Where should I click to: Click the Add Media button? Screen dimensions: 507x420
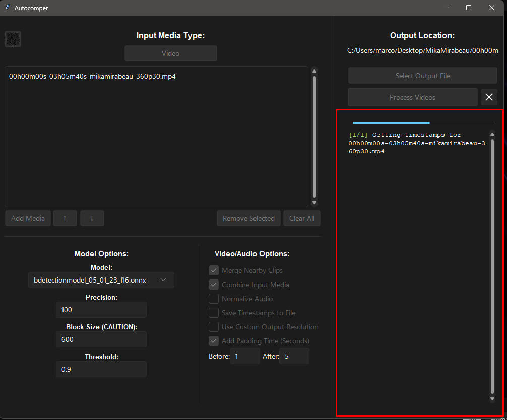point(28,218)
